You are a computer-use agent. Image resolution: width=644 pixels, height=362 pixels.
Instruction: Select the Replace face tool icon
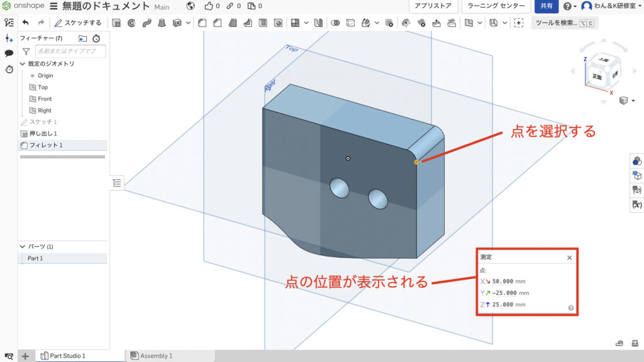click(452, 23)
